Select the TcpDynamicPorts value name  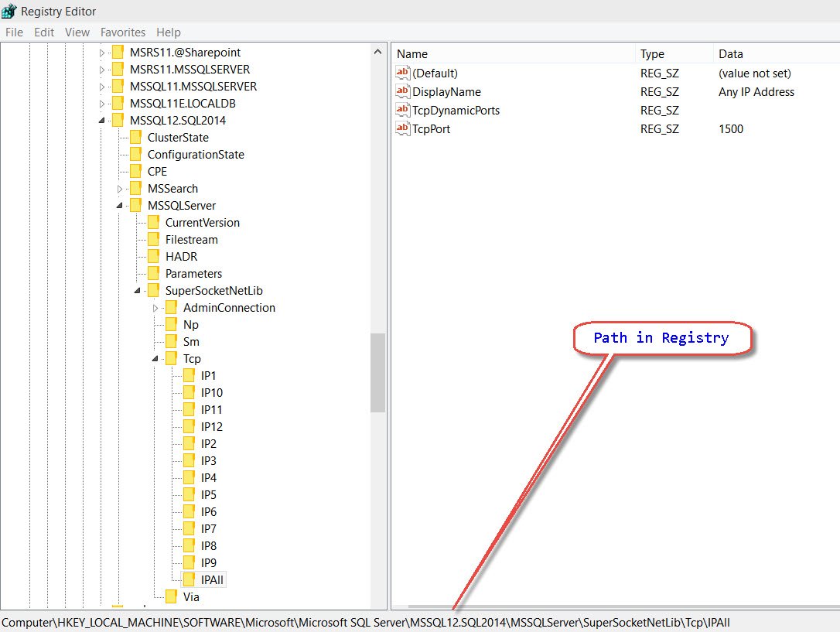[x=456, y=111]
